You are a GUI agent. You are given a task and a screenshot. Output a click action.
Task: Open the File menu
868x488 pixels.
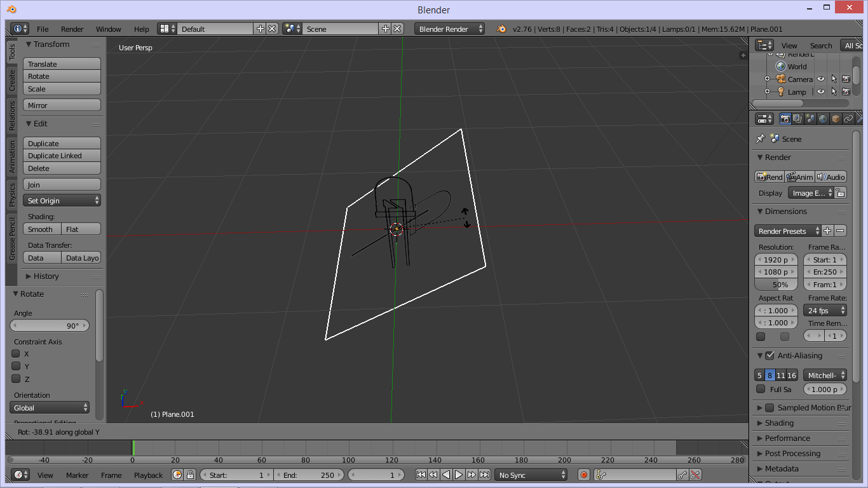pos(43,29)
